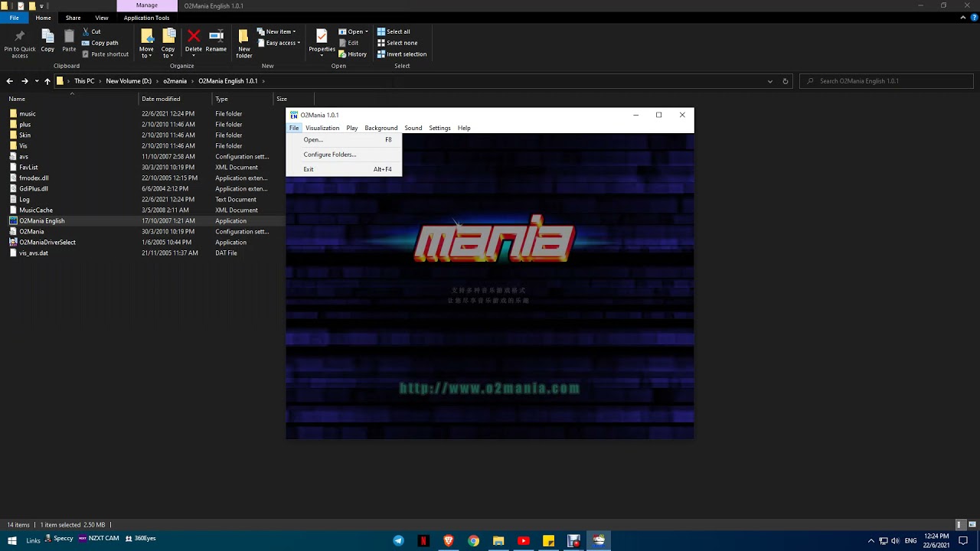Sort by Date modified column header
980x551 pixels.
pos(161,99)
